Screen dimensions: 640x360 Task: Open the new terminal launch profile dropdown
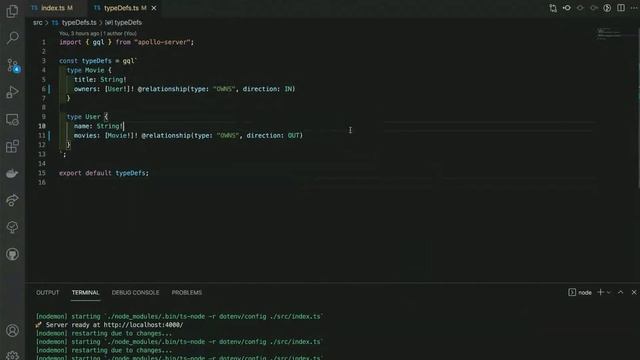[x=609, y=292]
